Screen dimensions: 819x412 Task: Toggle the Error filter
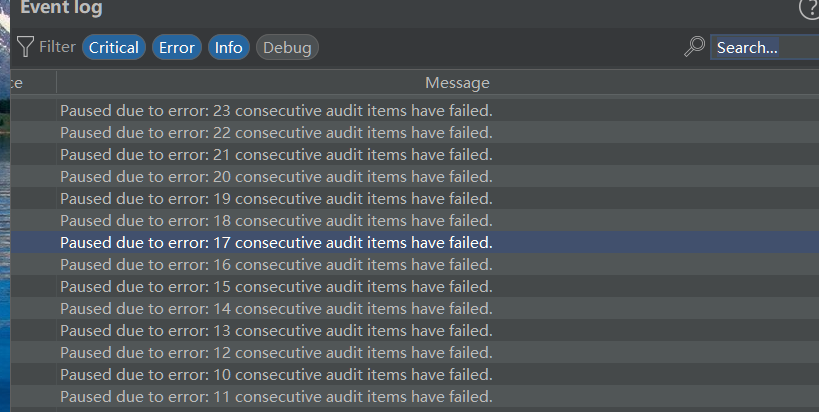[177, 47]
